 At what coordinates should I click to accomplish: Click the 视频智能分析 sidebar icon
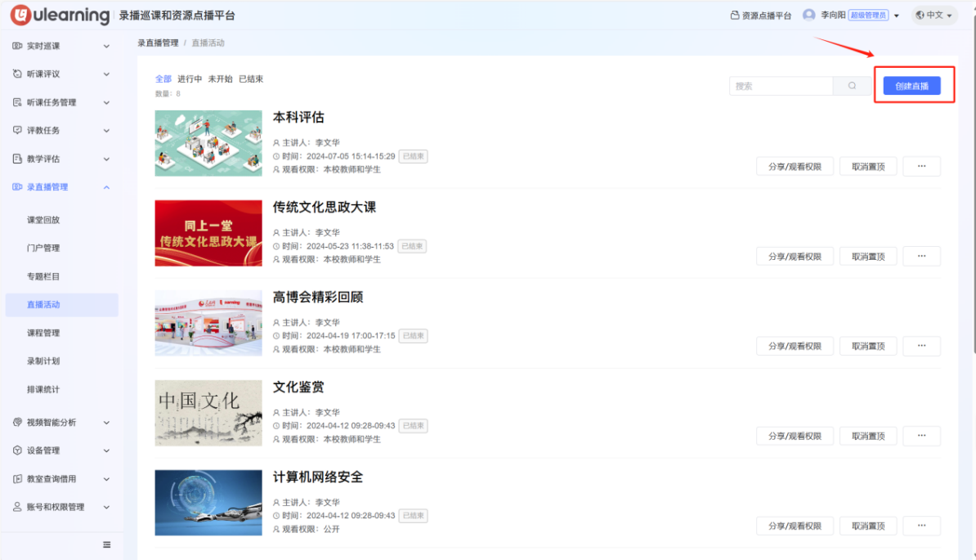coord(16,422)
